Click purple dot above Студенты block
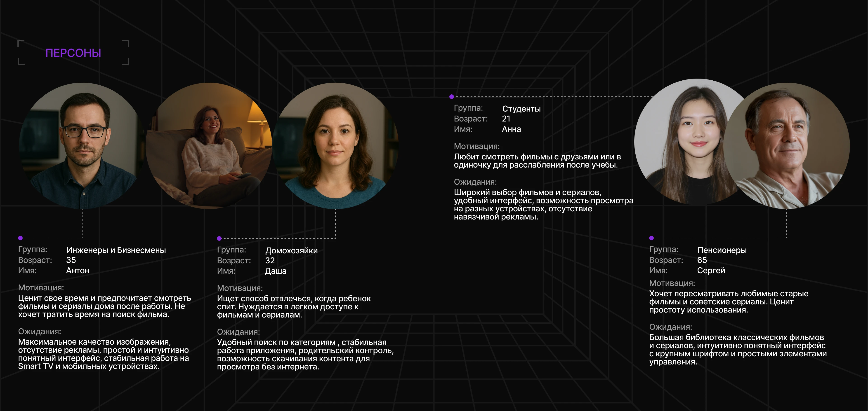This screenshot has width=868, height=411. tap(452, 97)
